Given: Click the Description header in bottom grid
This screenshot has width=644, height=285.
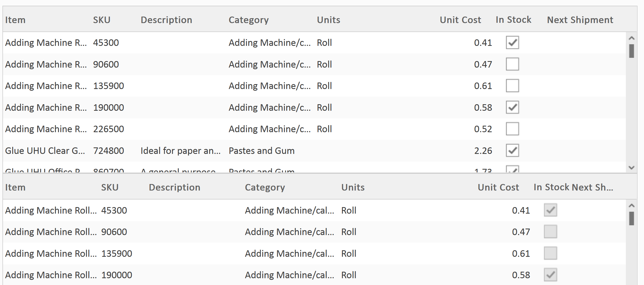Looking at the screenshot, I should tap(174, 187).
